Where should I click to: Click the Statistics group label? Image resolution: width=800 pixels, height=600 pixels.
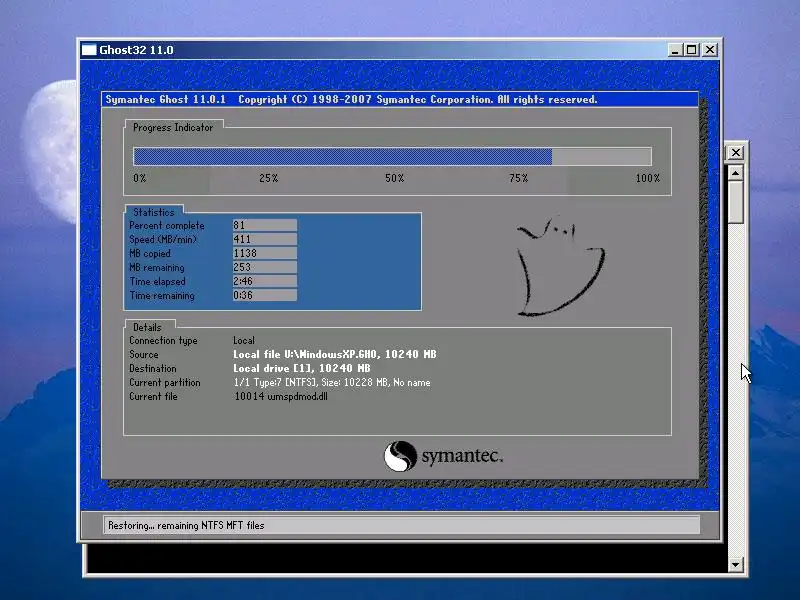154,212
